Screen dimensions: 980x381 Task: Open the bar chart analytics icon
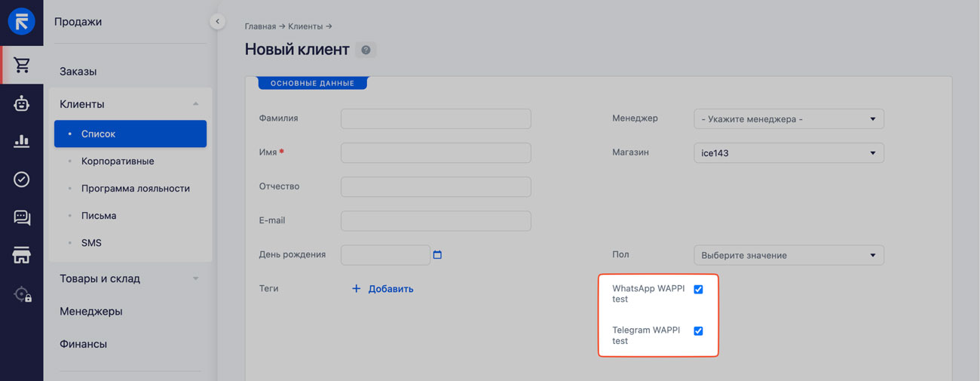22,141
